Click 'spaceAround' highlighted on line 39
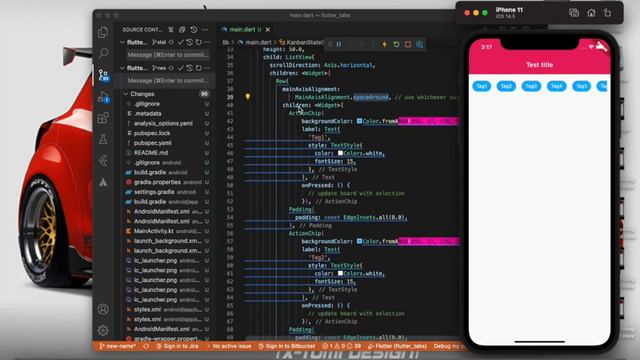Screen dimensions: 640x360 pos(371,97)
